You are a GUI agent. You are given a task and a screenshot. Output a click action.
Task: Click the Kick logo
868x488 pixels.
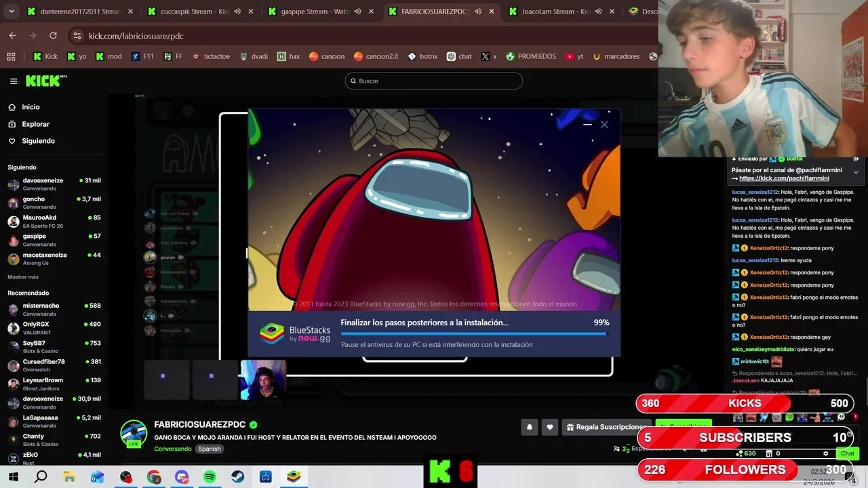coord(46,81)
